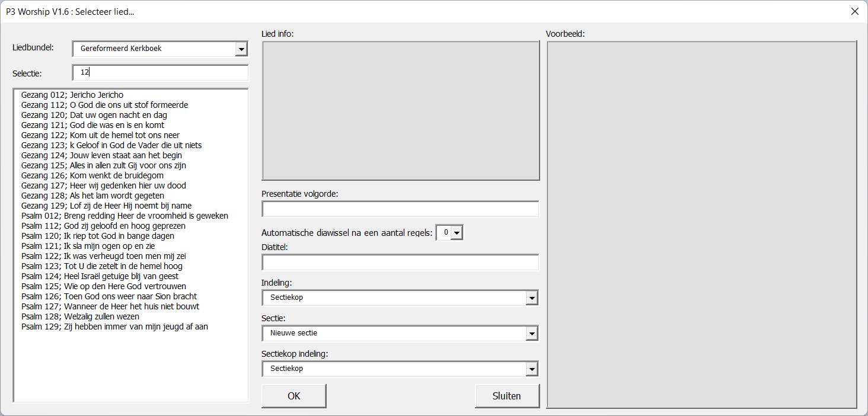868x416 pixels.
Task: Select Psalm 126 Toen God ons weer
Action: tap(109, 296)
